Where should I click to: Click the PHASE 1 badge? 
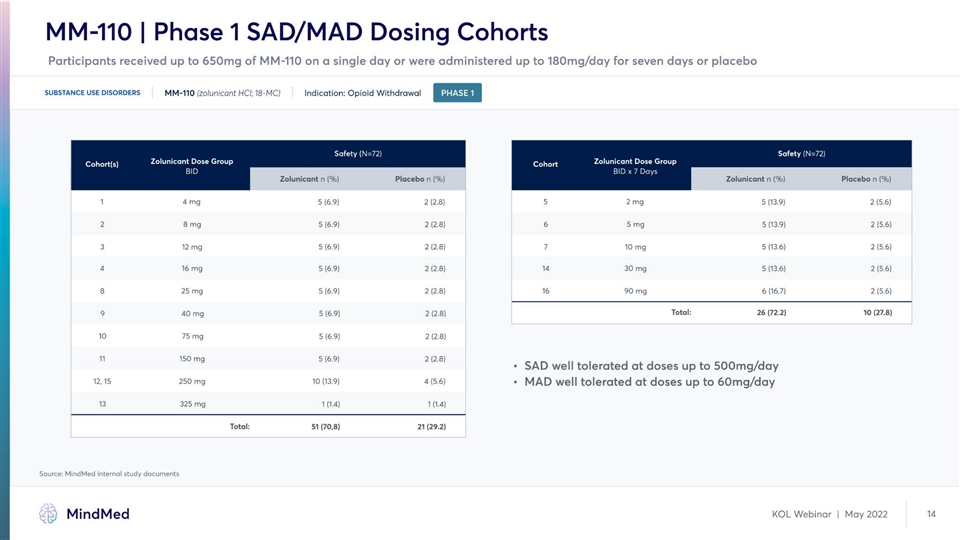[x=457, y=93]
